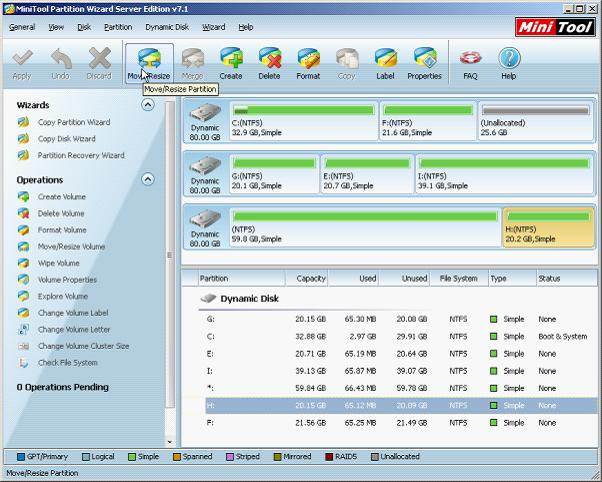
Task: Click the Apply checkmark toolbar icon
Action: pos(22,58)
